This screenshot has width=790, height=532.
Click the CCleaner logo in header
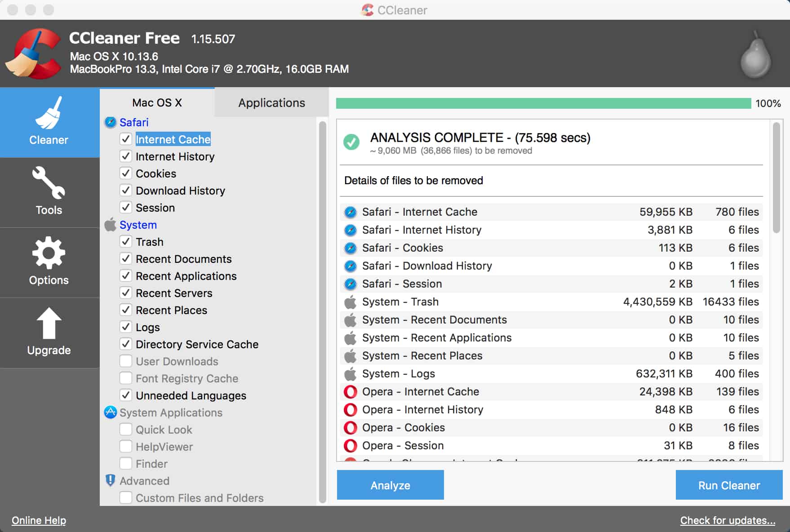33,53
